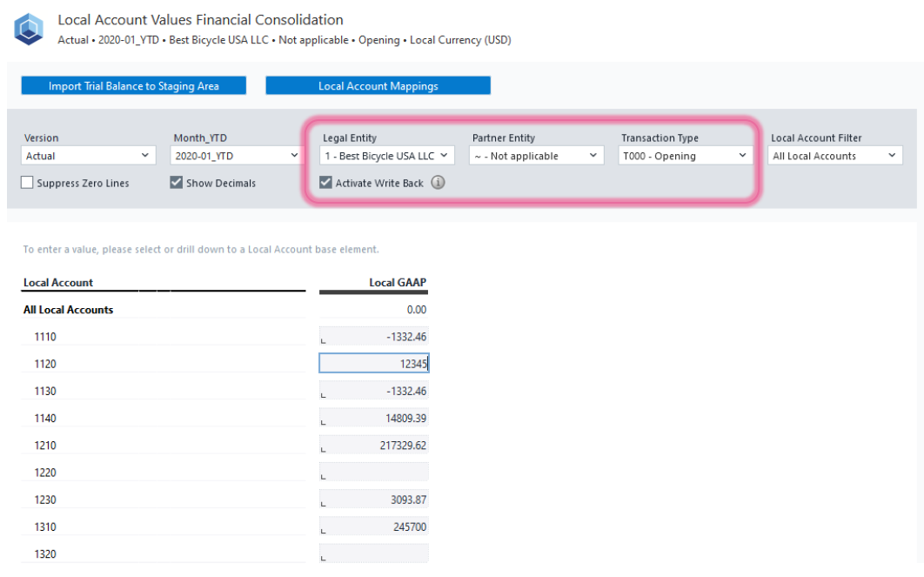
Task: Open the Partner Entity dropdown
Action: click(537, 156)
